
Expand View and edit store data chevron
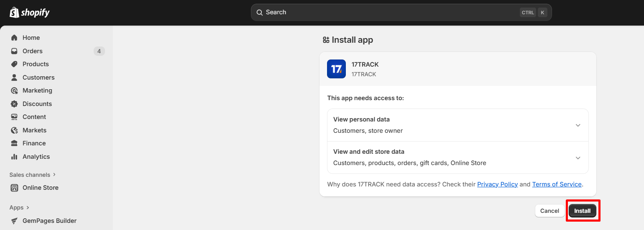coord(578,158)
